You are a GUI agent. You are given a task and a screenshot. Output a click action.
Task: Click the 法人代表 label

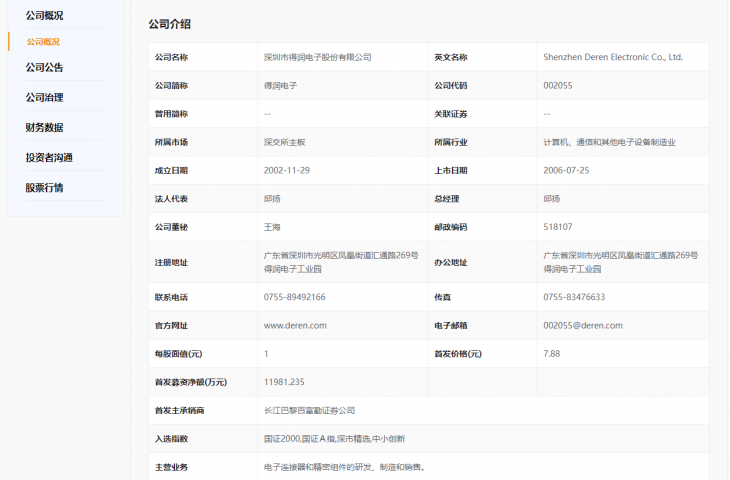click(171, 199)
